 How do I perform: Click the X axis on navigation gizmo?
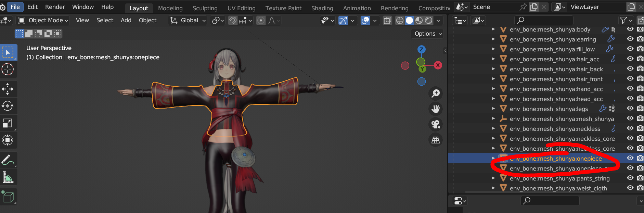coord(438,65)
